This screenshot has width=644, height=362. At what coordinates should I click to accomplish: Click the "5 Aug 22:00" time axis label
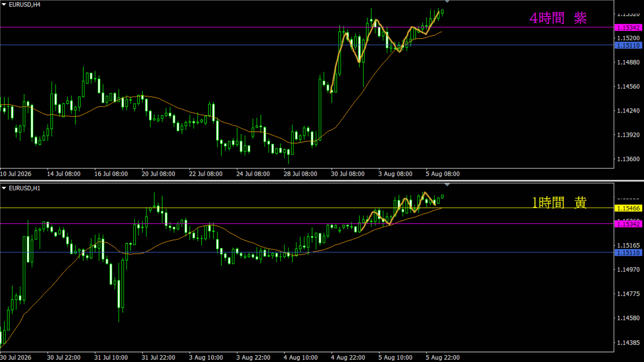click(443, 357)
